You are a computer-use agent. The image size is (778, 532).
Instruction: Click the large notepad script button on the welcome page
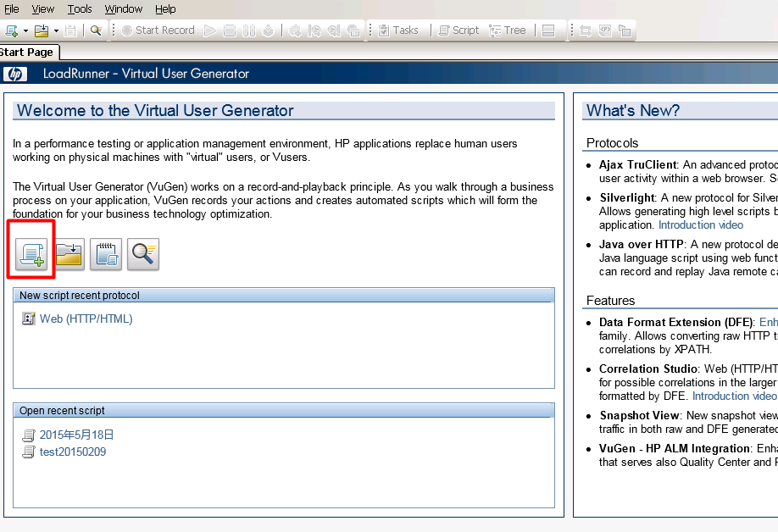(x=106, y=254)
